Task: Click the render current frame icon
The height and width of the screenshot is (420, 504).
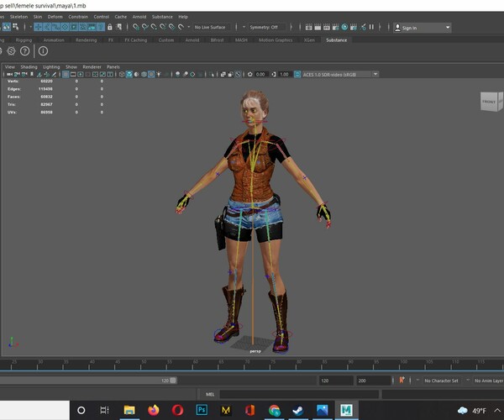Action: coord(318,28)
